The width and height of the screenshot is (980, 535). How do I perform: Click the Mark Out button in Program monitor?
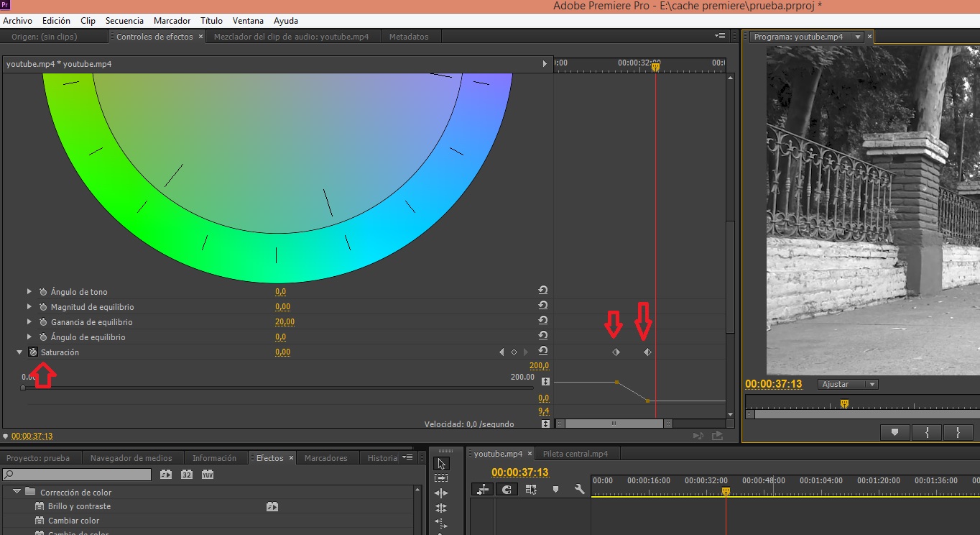coord(957,432)
